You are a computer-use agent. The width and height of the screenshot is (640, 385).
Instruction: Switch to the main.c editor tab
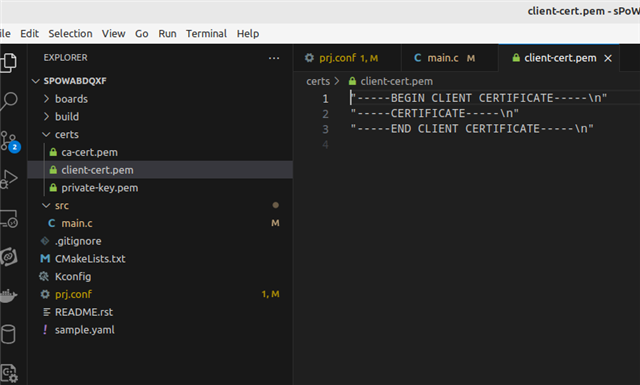449,58
